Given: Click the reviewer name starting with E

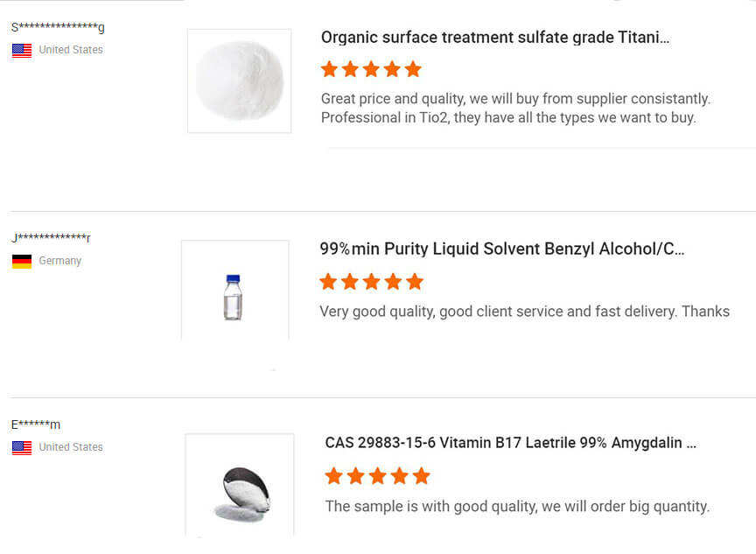Looking at the screenshot, I should pyautogui.click(x=36, y=425).
